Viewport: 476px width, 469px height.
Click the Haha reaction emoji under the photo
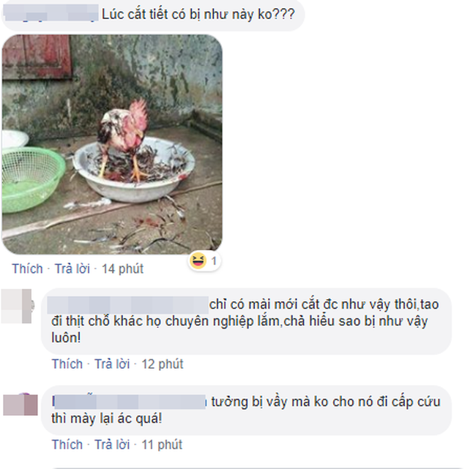[198, 260]
